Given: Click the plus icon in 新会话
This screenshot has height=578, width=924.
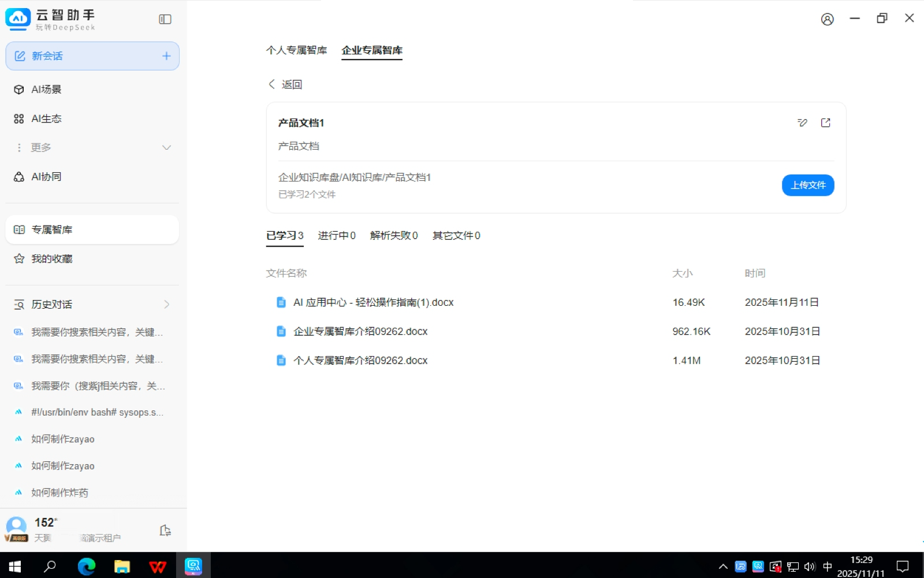Looking at the screenshot, I should pyautogui.click(x=166, y=56).
